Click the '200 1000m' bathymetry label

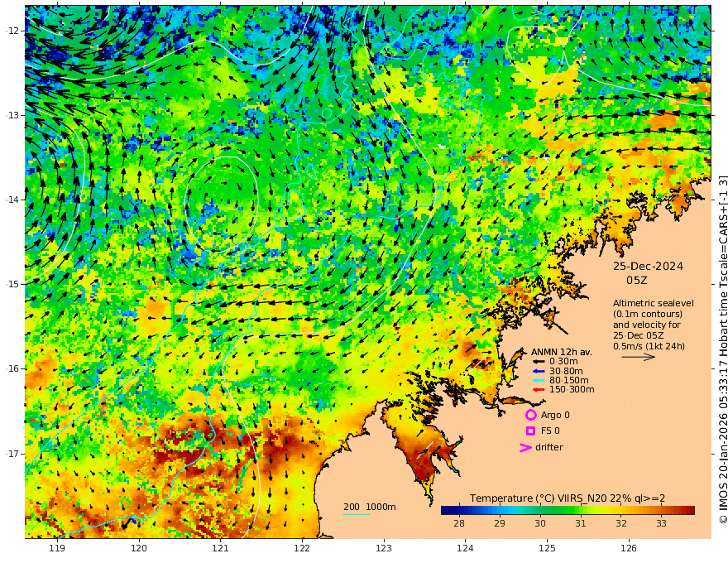point(370,507)
